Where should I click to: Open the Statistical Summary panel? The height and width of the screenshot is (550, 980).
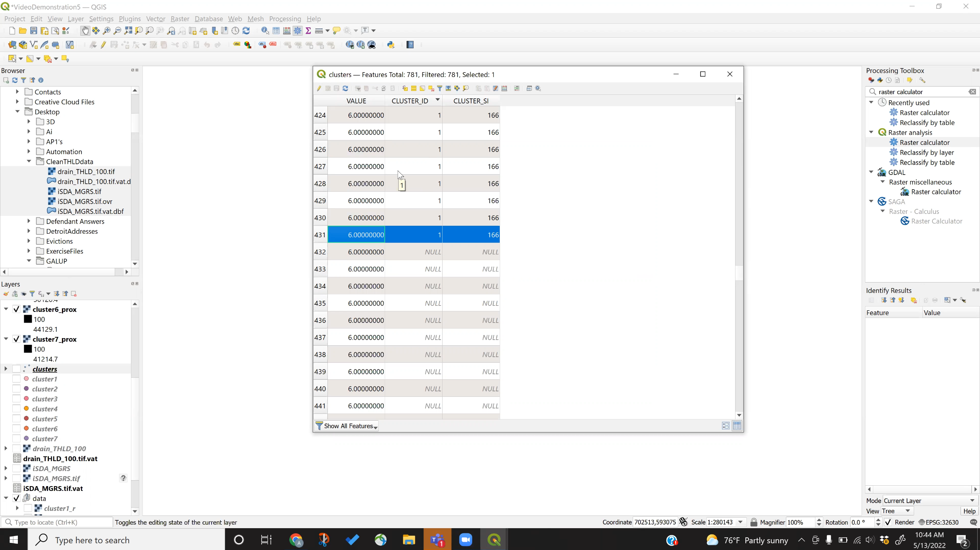tap(309, 31)
